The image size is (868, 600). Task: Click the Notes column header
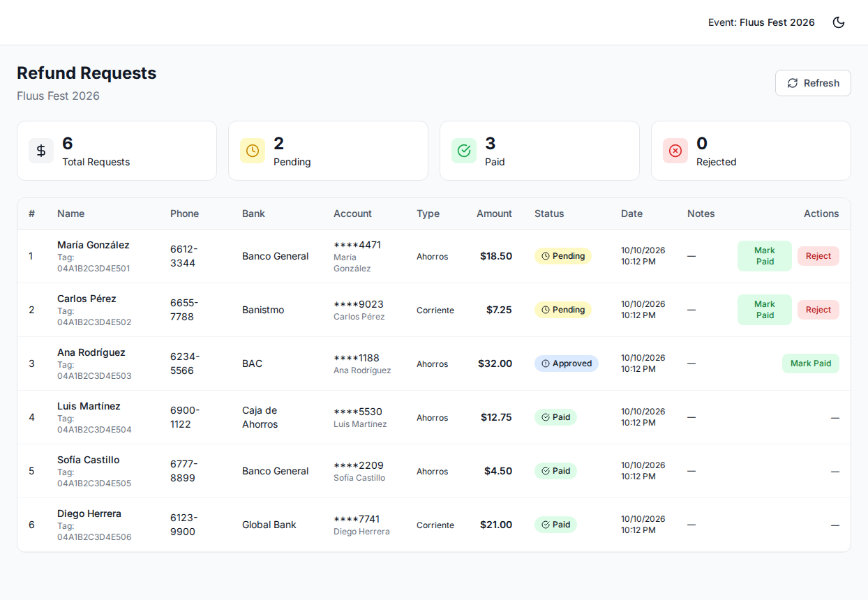tap(701, 213)
